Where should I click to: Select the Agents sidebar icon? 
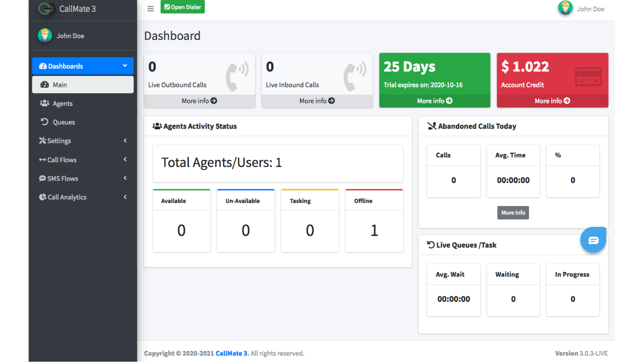[x=44, y=103]
